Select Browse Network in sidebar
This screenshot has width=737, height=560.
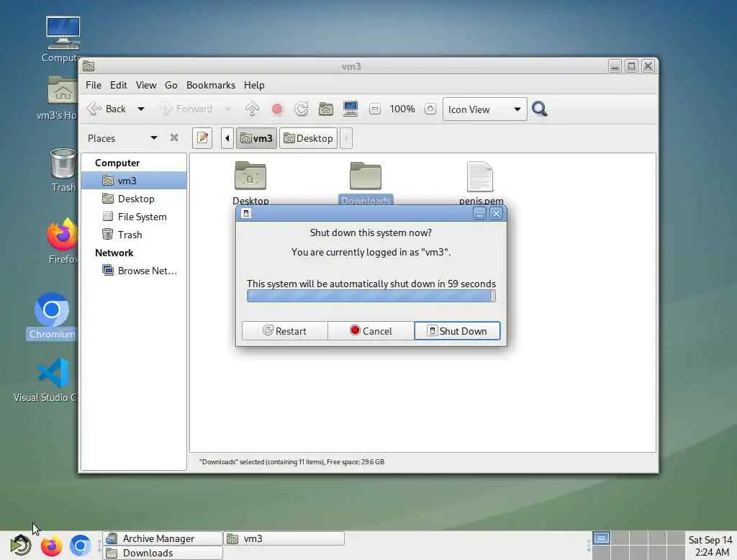(134, 271)
